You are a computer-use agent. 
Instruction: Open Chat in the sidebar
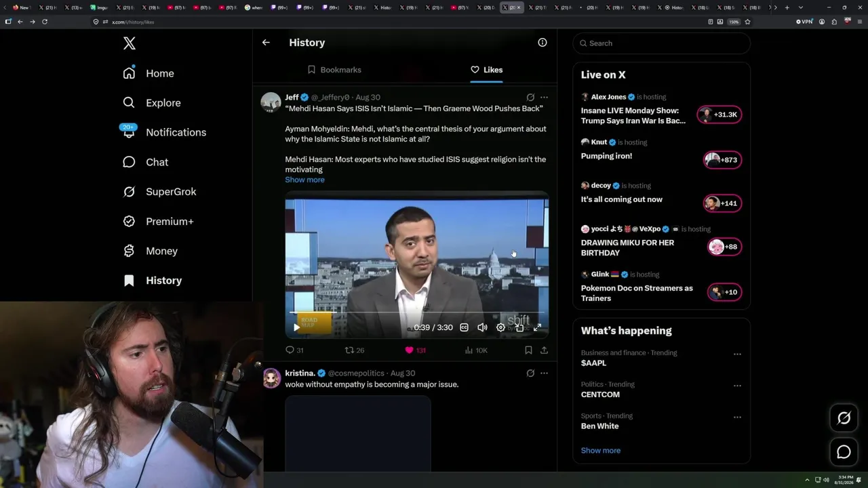coord(146,162)
